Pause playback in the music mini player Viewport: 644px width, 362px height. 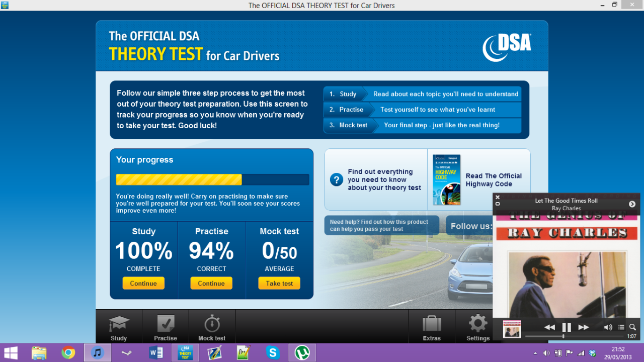[x=567, y=327]
